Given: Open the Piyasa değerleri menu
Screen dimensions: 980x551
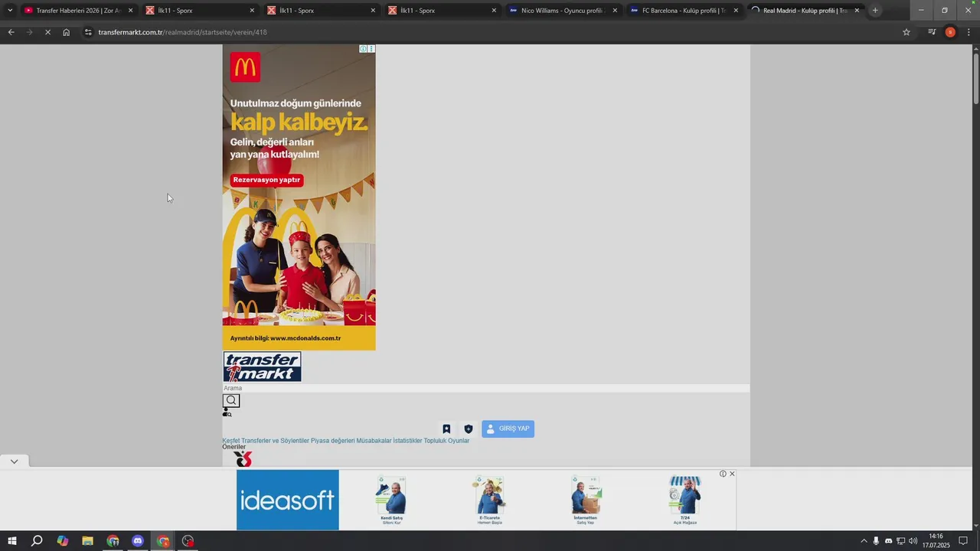Looking at the screenshot, I should click(333, 441).
